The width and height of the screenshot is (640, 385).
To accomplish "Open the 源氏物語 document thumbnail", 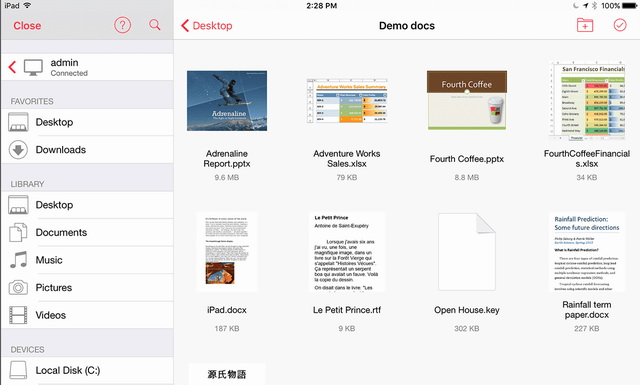I will 227,374.
